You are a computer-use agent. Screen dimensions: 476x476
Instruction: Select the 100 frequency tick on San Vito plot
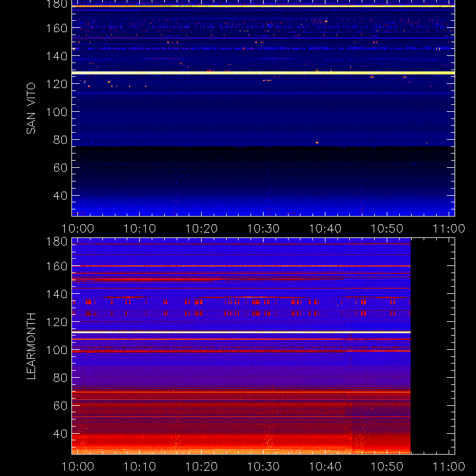[57, 112]
